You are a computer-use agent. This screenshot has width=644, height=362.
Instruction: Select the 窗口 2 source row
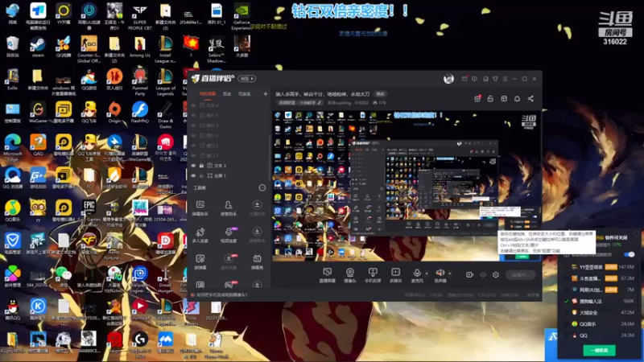click(x=229, y=146)
